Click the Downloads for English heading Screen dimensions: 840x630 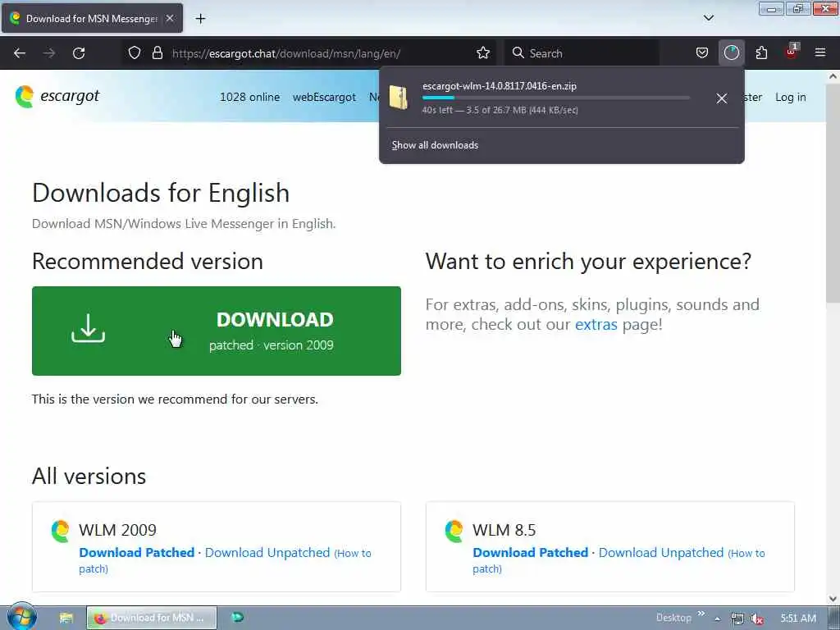tap(161, 193)
